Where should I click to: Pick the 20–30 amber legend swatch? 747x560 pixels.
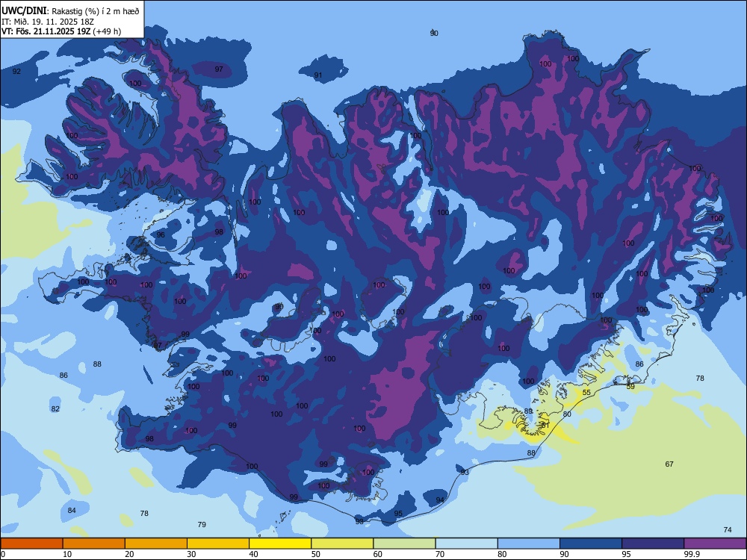[156, 544]
